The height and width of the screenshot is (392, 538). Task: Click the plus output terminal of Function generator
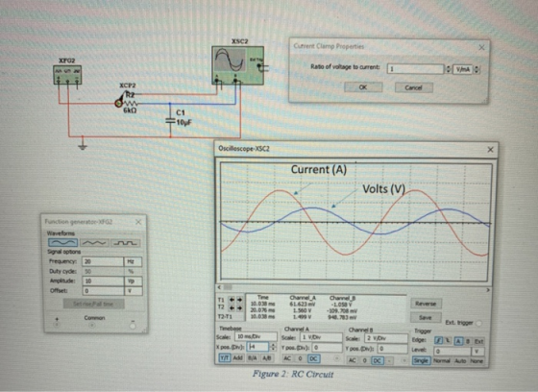[57, 324]
